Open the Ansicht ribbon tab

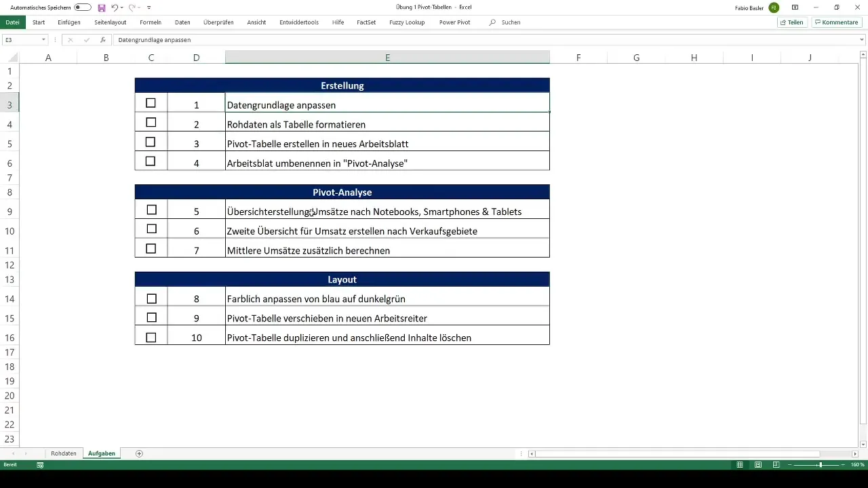coord(256,22)
